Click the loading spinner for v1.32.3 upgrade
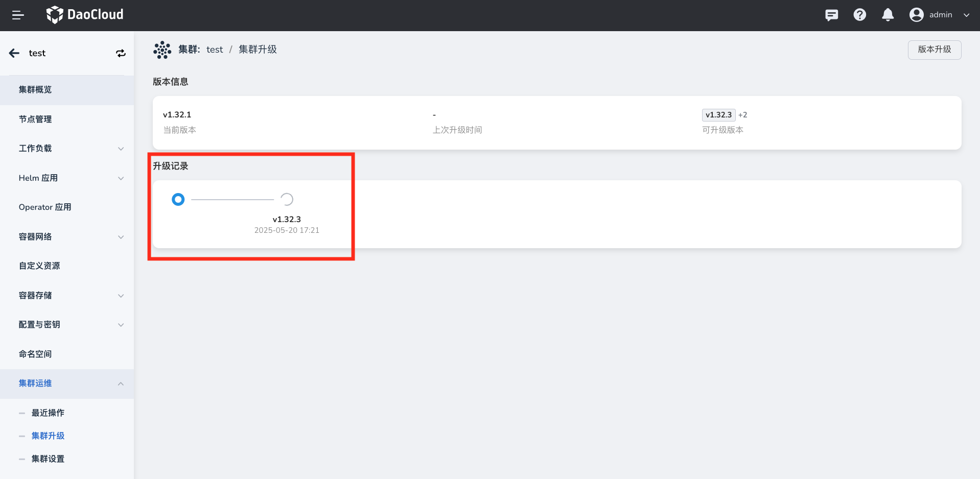Image resolution: width=980 pixels, height=479 pixels. pyautogui.click(x=287, y=199)
